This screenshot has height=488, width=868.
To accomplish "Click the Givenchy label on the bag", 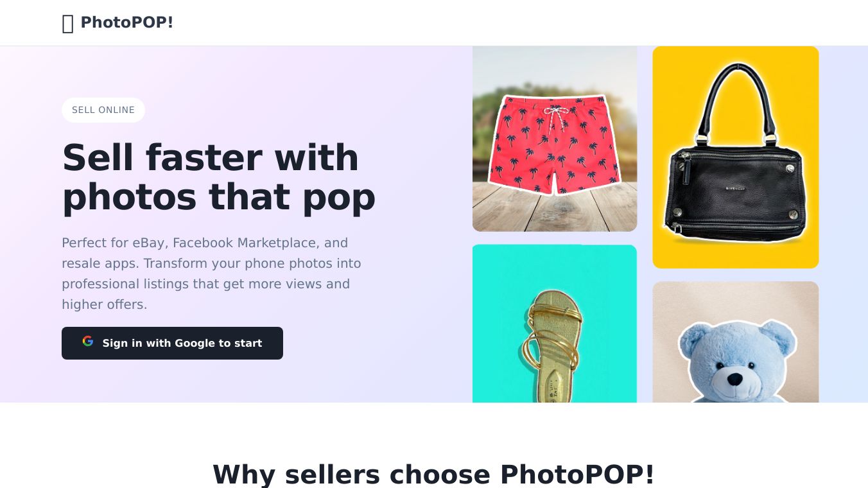I will click(735, 188).
